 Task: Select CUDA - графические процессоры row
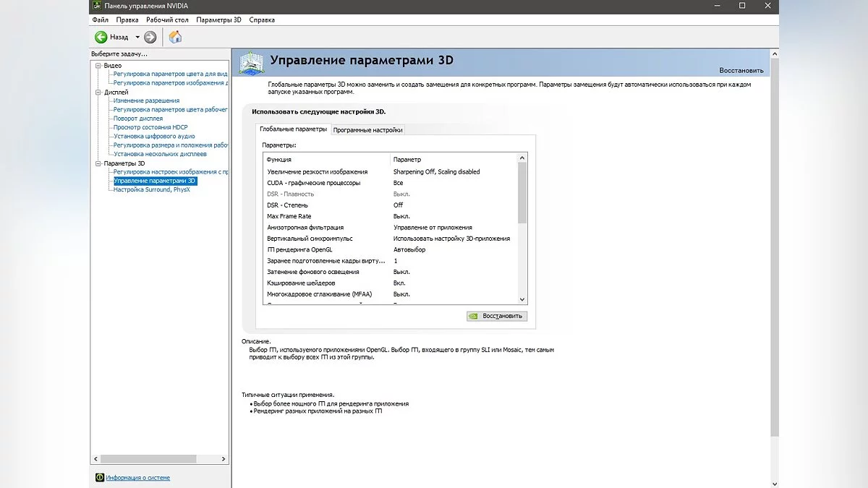[x=390, y=183]
